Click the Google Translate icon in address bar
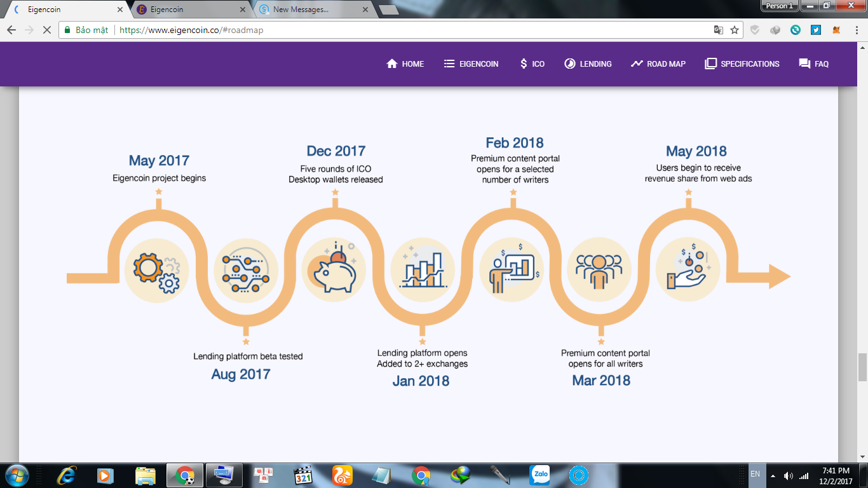Image resolution: width=868 pixels, height=488 pixels. pos(718,30)
